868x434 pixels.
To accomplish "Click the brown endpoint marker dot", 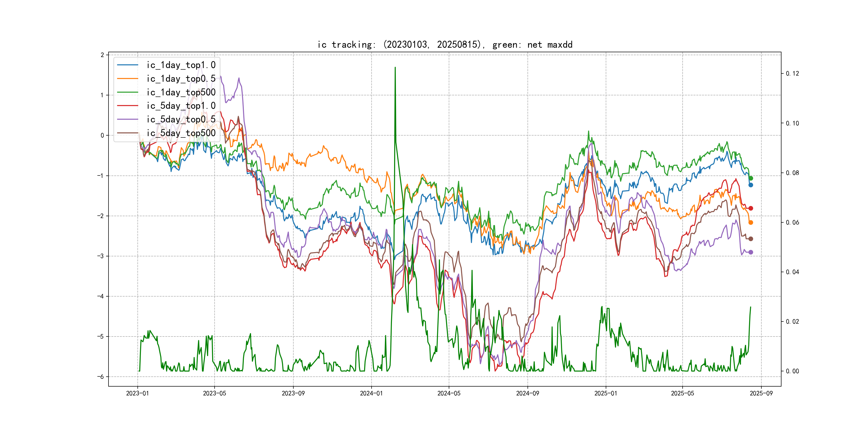I will [751, 239].
